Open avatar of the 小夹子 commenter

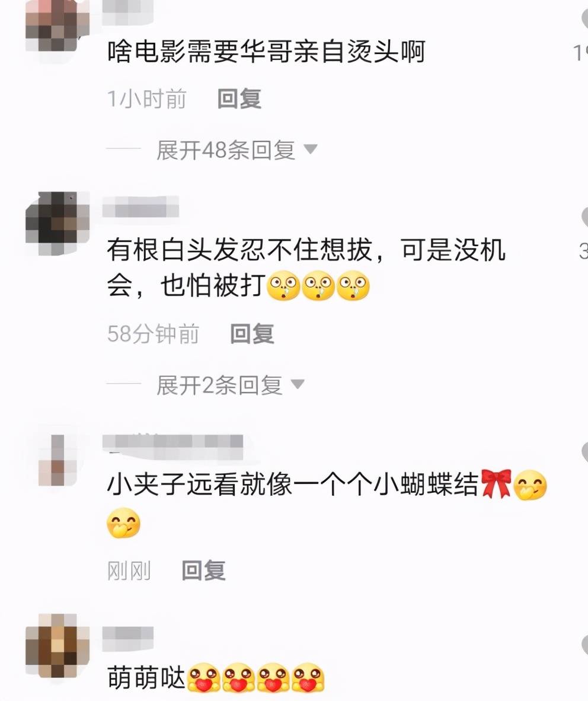57,460
